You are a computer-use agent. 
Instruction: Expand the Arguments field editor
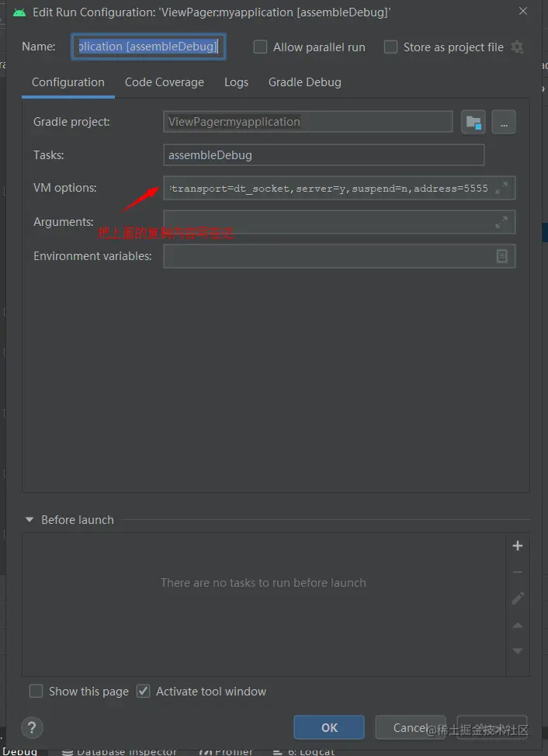502,222
